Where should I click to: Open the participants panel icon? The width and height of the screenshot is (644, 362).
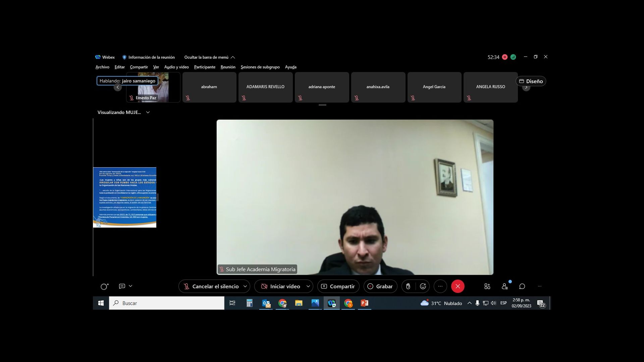pyautogui.click(x=504, y=286)
